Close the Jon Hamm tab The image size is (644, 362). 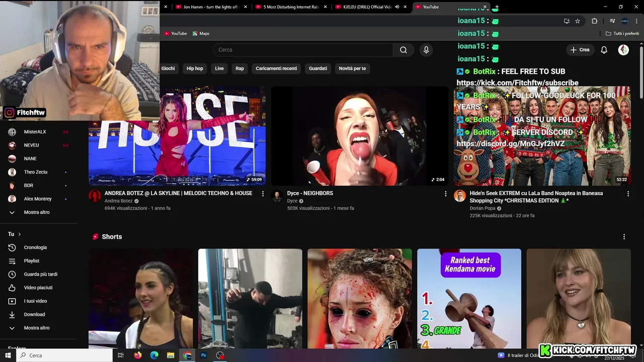(245, 7)
